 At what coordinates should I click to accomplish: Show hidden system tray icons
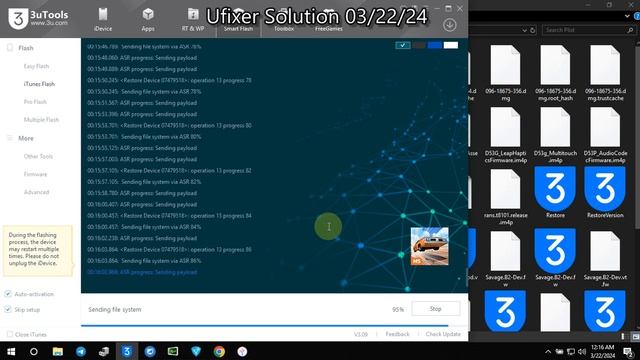click(x=548, y=351)
